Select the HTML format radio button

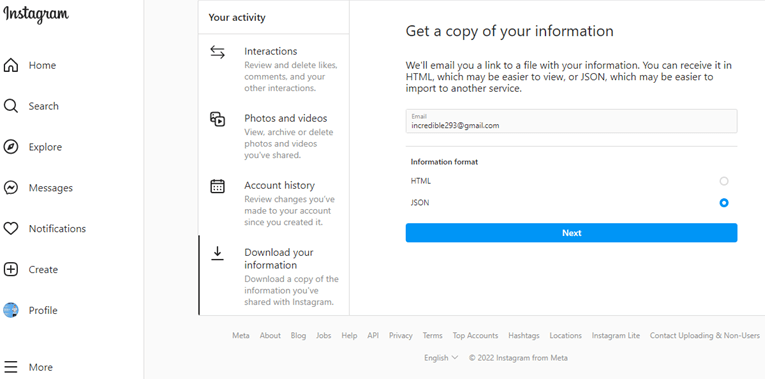(x=724, y=181)
